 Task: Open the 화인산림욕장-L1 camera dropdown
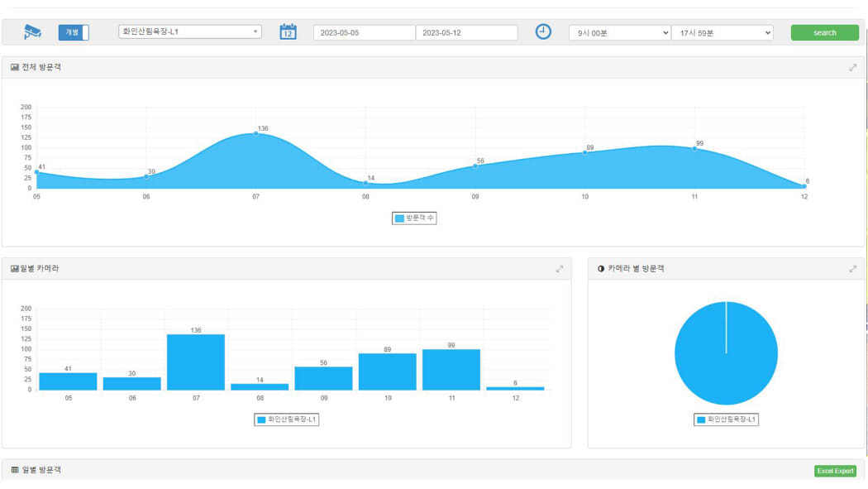(x=190, y=32)
